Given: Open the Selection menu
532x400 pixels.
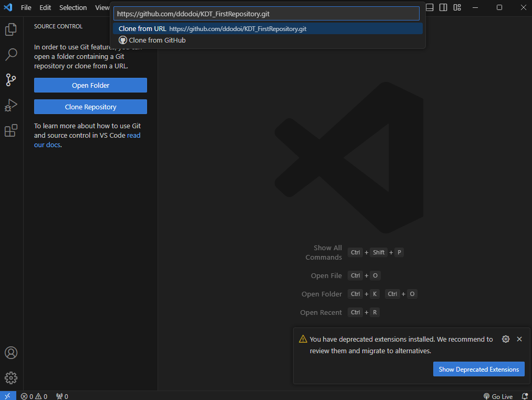Looking at the screenshot, I should [73, 7].
